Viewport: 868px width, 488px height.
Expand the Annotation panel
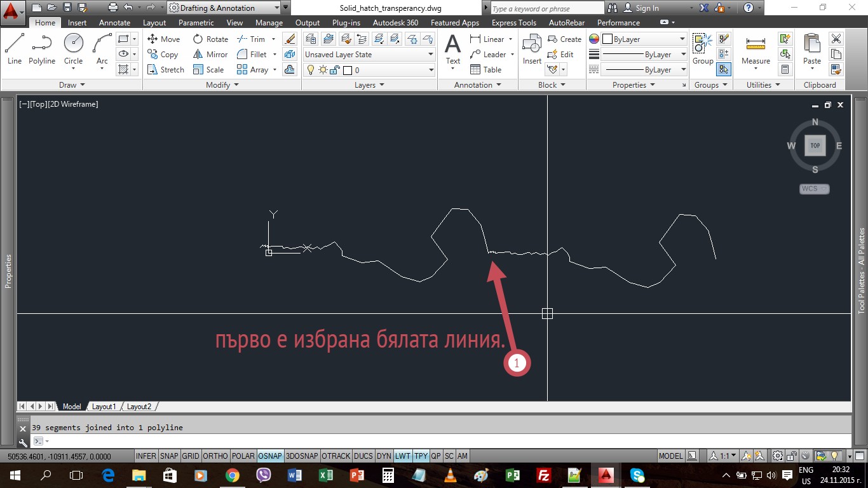pyautogui.click(x=478, y=85)
